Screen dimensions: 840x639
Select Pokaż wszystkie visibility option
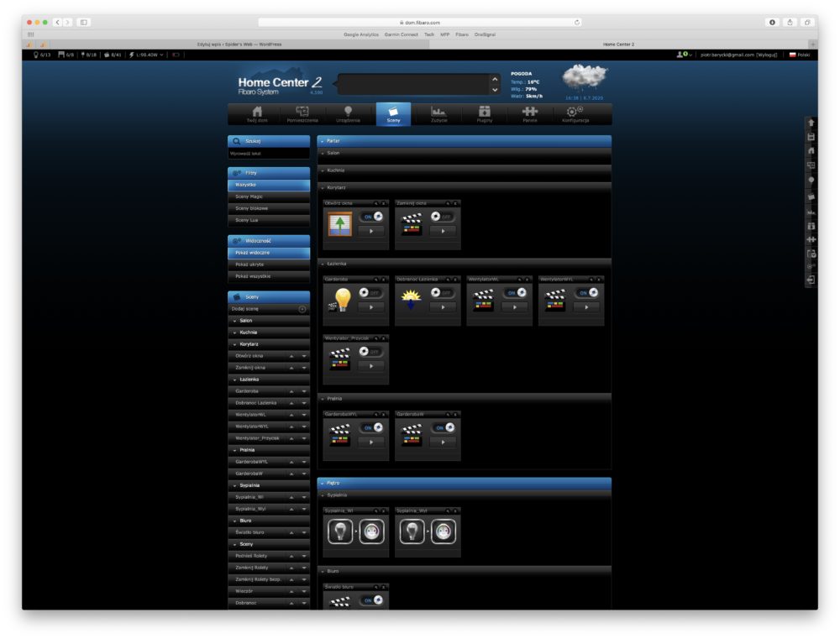coord(269,276)
